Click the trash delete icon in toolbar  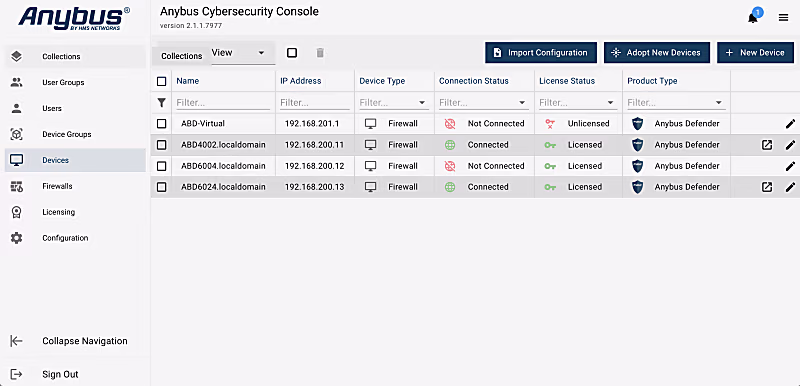click(320, 53)
